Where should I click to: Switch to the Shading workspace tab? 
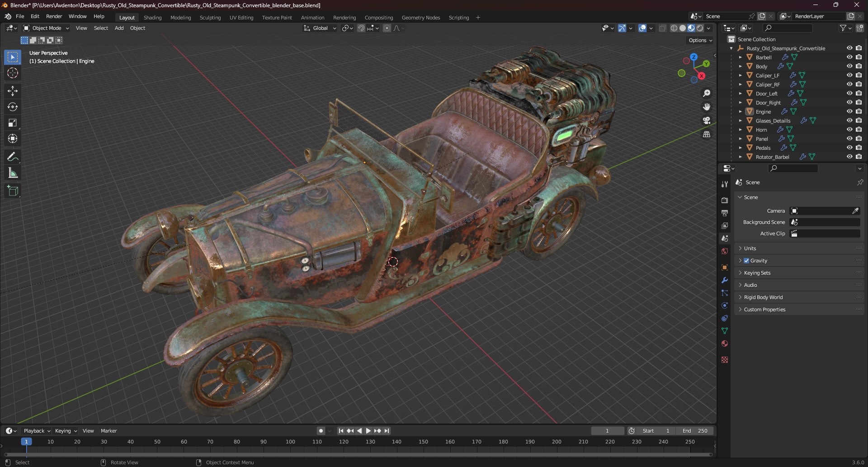click(x=152, y=18)
